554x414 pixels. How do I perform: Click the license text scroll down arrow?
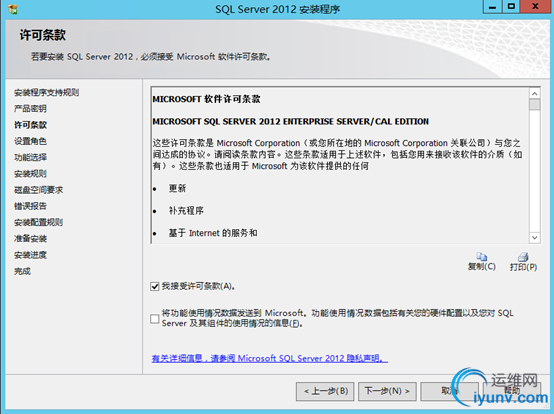535,237
